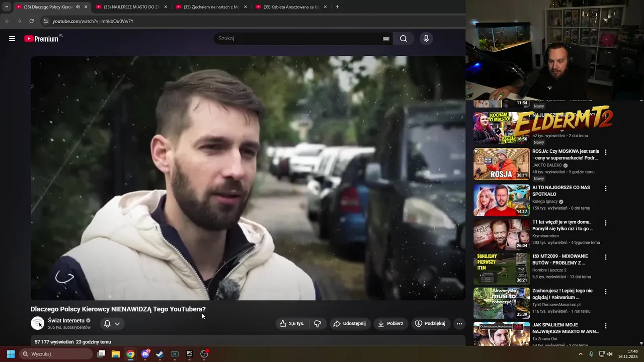Open more actions three-dot menu under video
The height and width of the screenshot is (362, 644).
[x=459, y=324]
